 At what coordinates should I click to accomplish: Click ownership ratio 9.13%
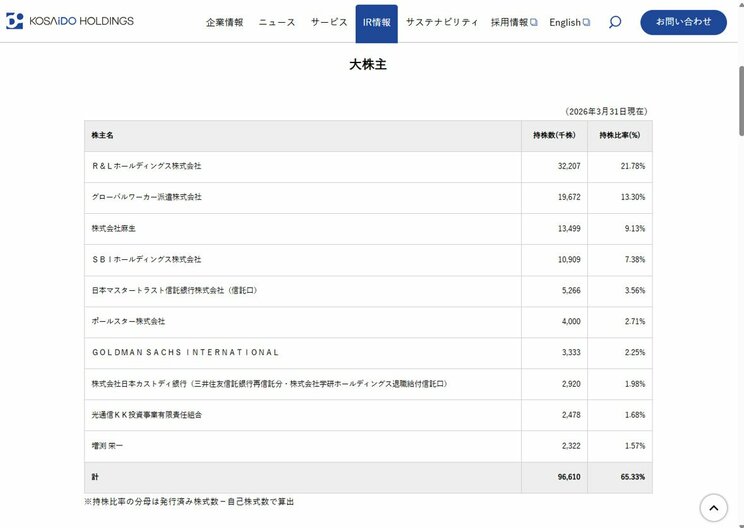coord(635,228)
